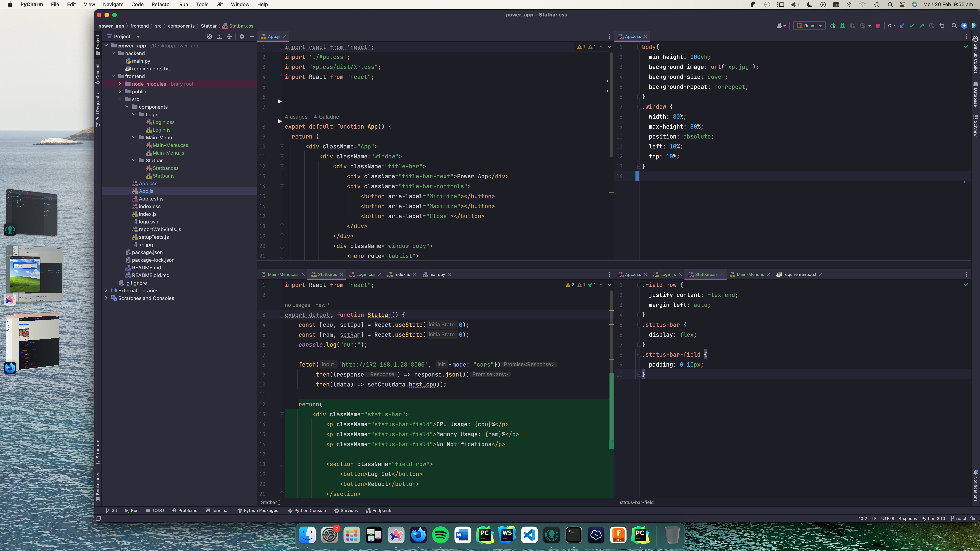Collapse the Main-Menu folder

click(134, 137)
